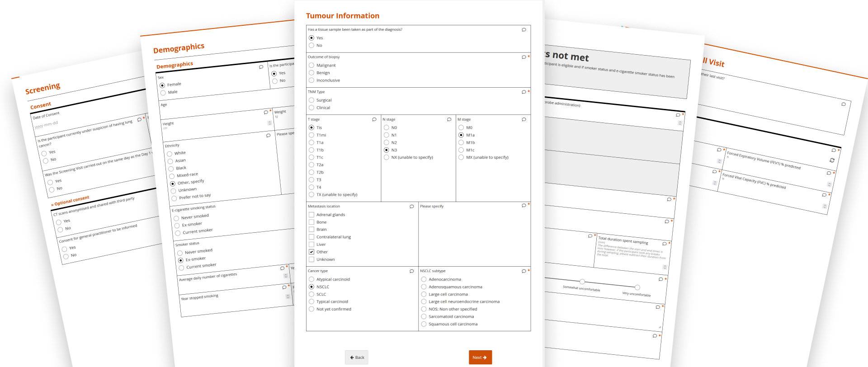Open comment icon for TNM Type
This screenshot has height=367, width=868.
(x=524, y=92)
